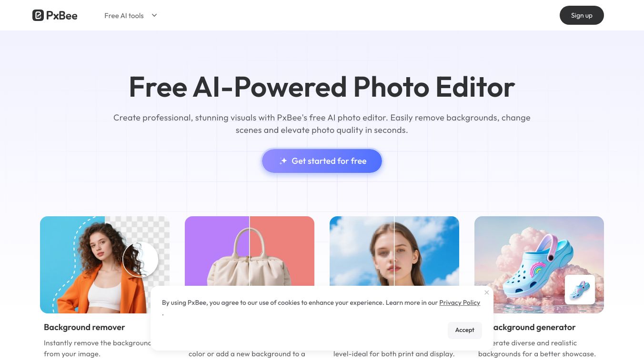Open the blue clog background generator thumbnail
644x362 pixels.
539,265
